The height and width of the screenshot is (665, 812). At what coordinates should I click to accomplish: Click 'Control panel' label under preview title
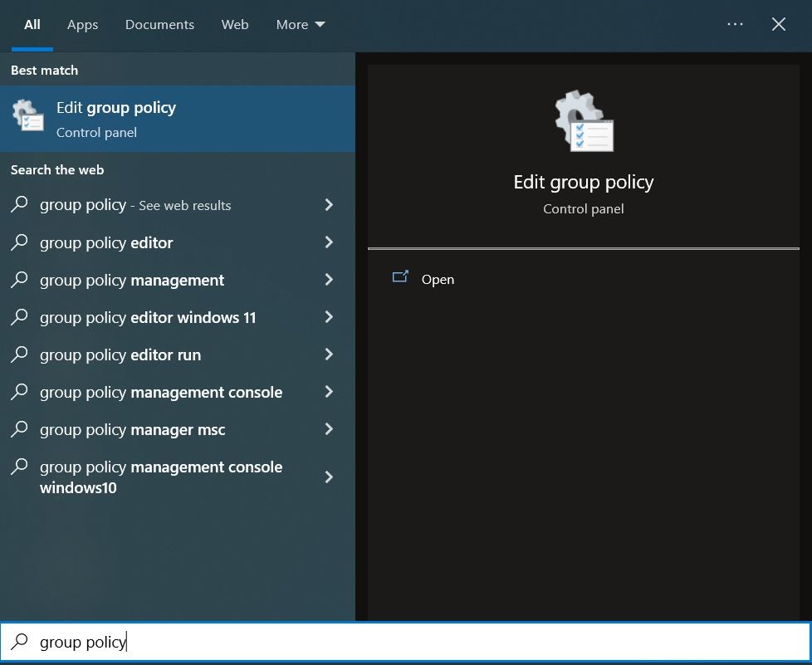[584, 208]
